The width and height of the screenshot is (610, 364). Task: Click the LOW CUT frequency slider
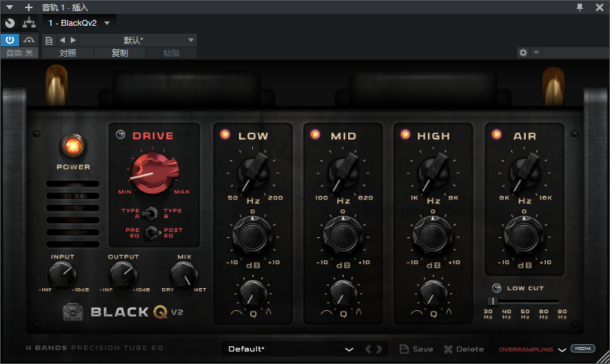524,301
